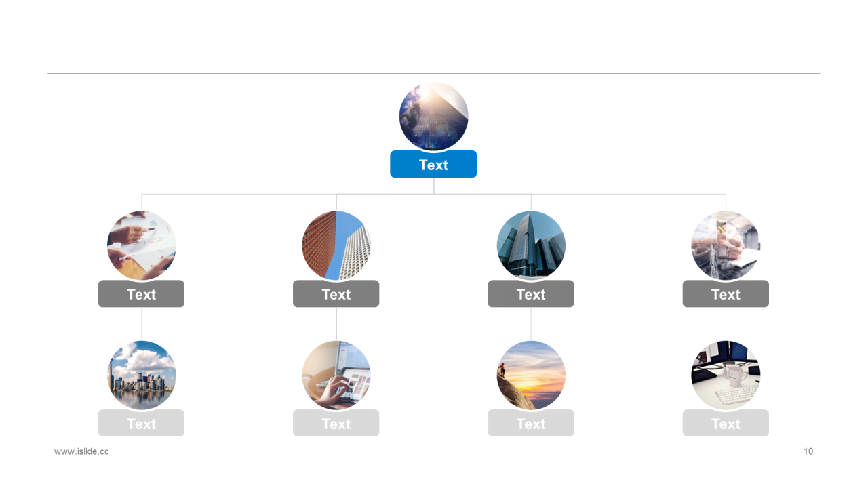The width and height of the screenshot is (868, 488).
Task: Select the city skyline with clouds photo
Action: pos(142,375)
